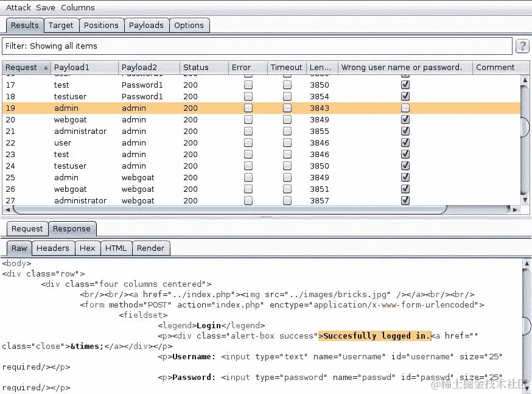
Task: Toggle wrong-password checkbox in row 18
Action: click(x=405, y=96)
